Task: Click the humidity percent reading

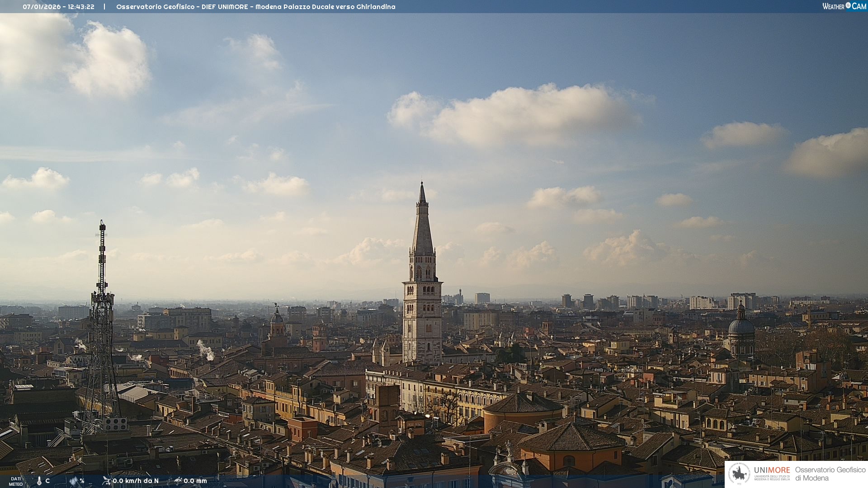Action: (x=82, y=481)
